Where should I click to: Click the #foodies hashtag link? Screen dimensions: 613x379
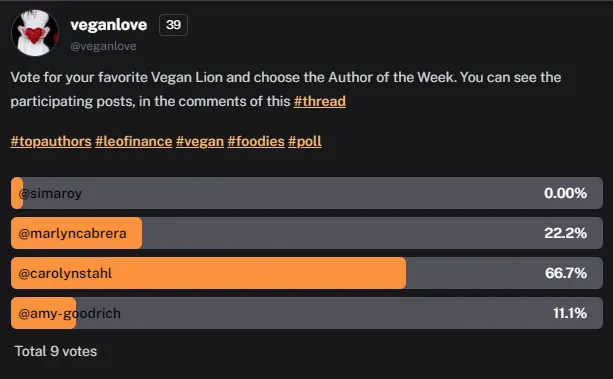click(256, 141)
